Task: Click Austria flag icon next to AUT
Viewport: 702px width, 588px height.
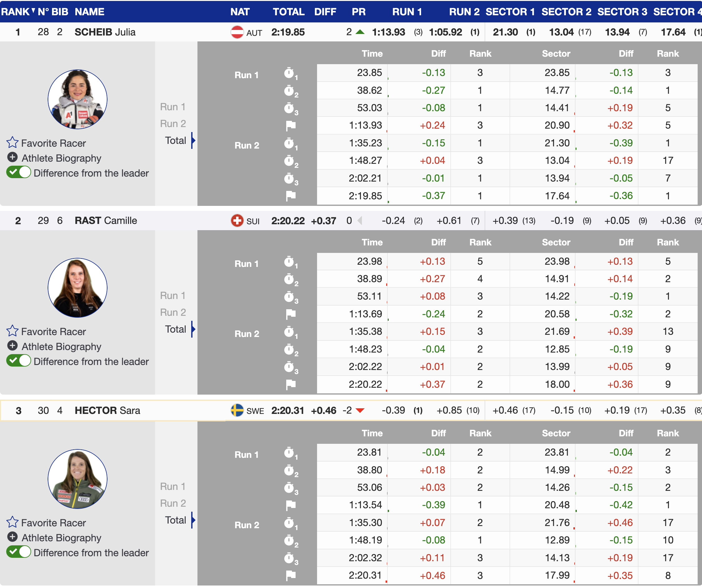Action: click(237, 32)
